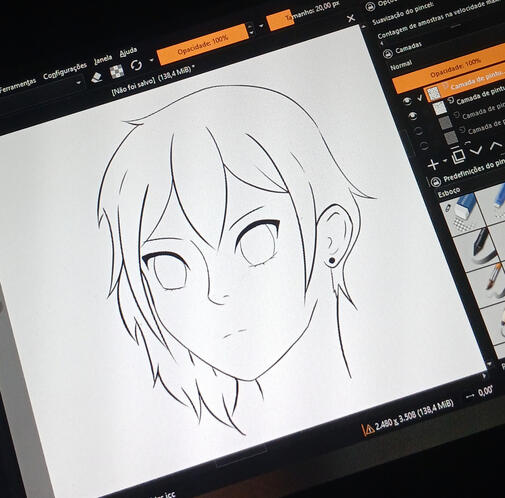Click the preserve alpha checkerboard icon

(x=117, y=72)
